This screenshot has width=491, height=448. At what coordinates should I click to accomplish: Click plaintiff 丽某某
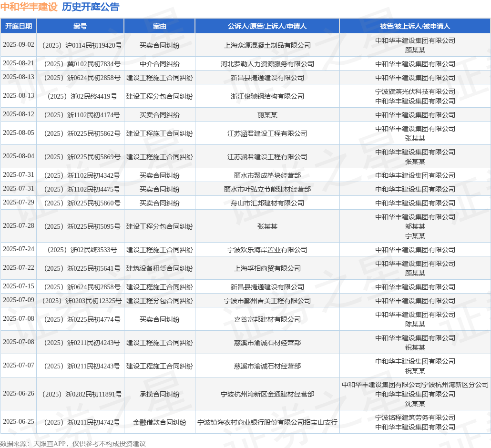tap(267, 115)
